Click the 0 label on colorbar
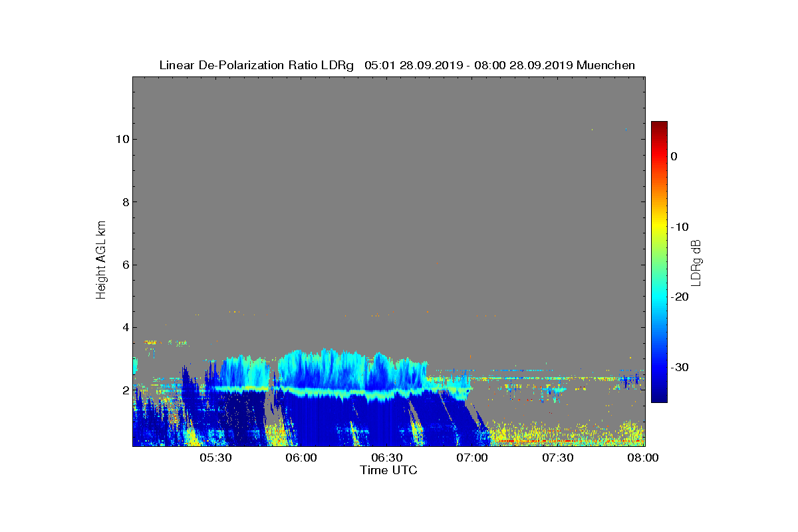Viewport: 798px width, 532px height. coord(674,156)
